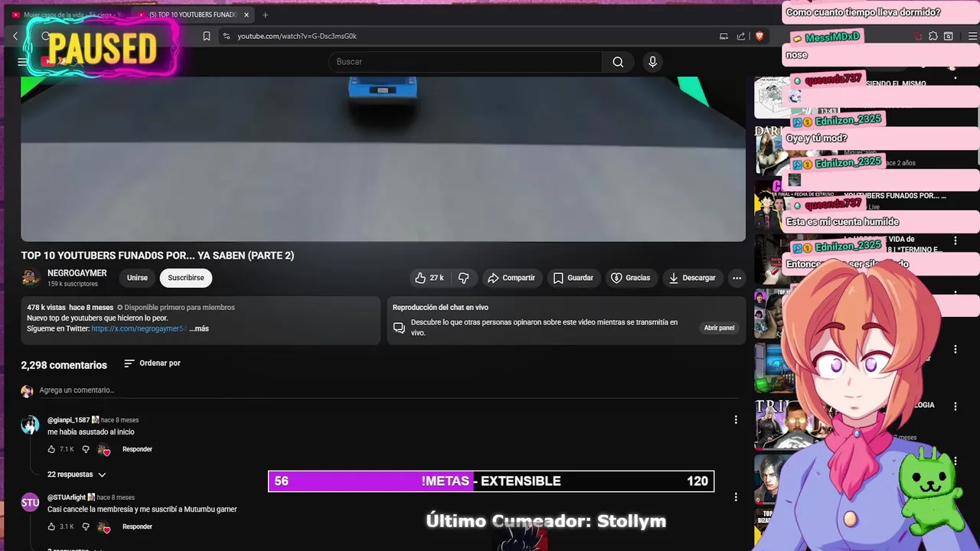This screenshot has width=980, height=551.
Task: Open the STU profile avatar
Action: click(30, 503)
